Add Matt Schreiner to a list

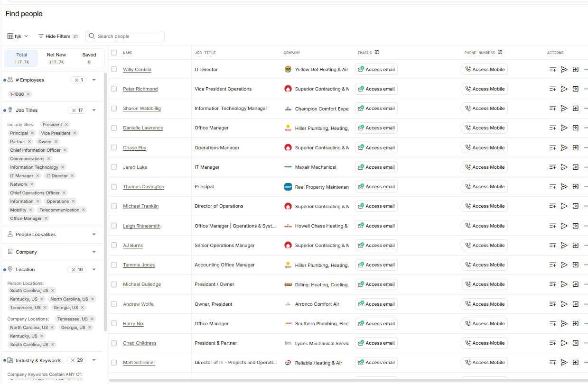[552, 363]
